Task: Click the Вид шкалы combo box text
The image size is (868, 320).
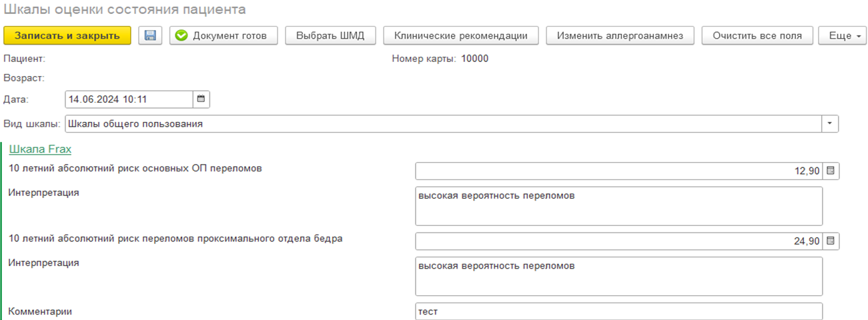Action: pos(440,124)
